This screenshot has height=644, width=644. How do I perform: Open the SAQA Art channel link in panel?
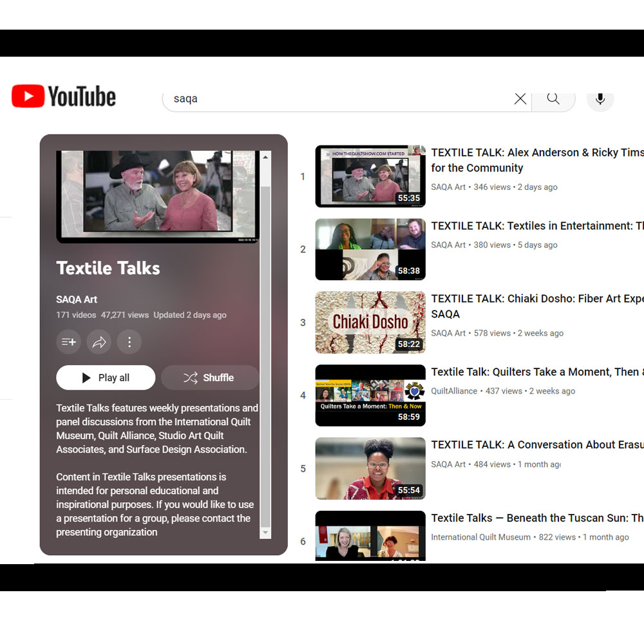(77, 299)
